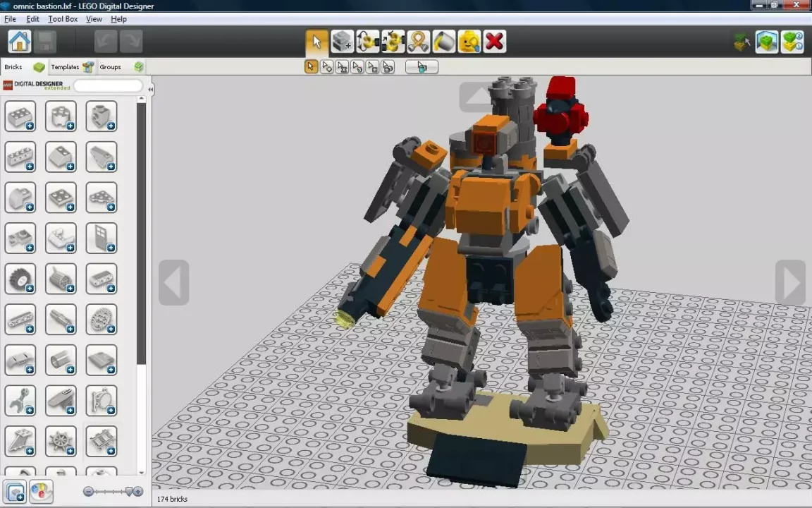
Task: Expand the Technic bricks with holes category
Action: pyautogui.click(x=20, y=157)
